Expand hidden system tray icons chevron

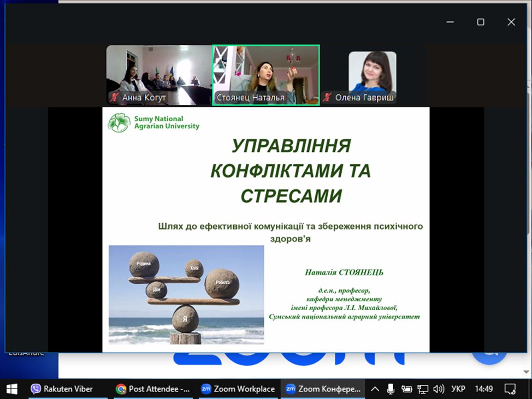[x=375, y=389]
